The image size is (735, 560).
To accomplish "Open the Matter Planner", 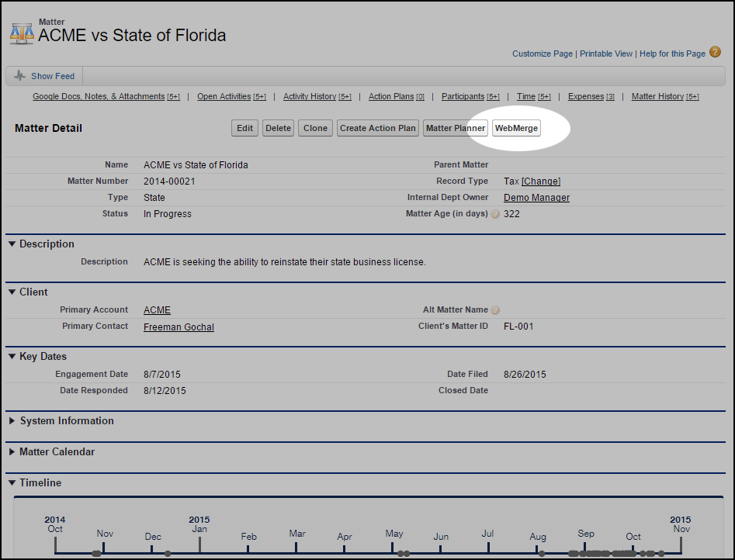I will [456, 128].
